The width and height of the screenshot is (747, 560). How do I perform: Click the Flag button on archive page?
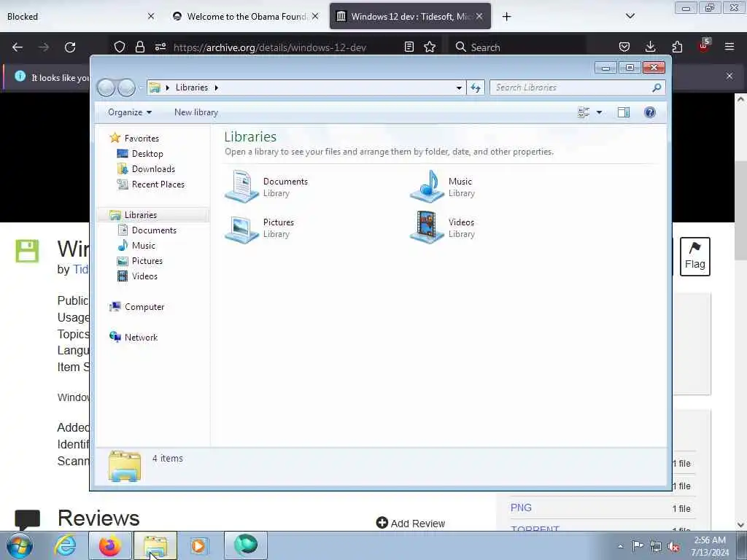(694, 257)
